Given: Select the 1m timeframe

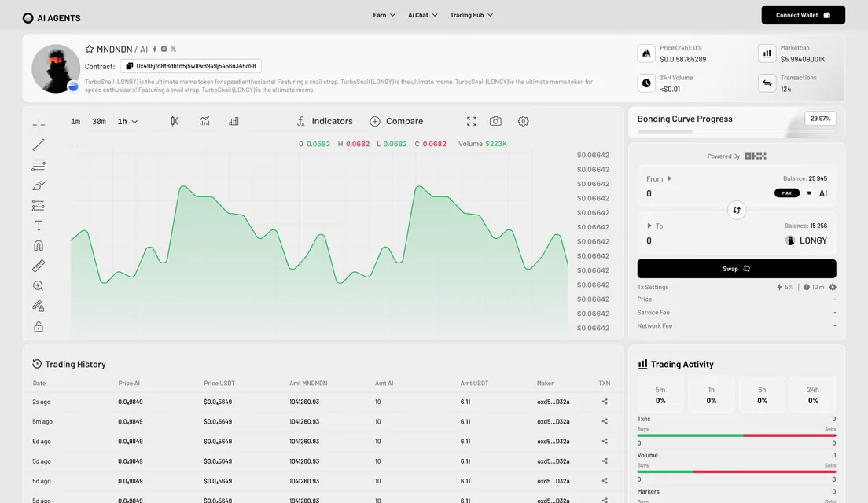Looking at the screenshot, I should pyautogui.click(x=75, y=121).
